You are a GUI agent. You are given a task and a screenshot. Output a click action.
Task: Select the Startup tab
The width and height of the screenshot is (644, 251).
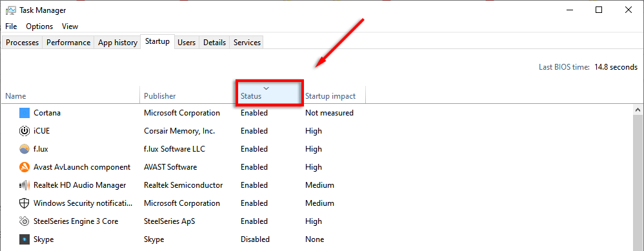pyautogui.click(x=157, y=41)
